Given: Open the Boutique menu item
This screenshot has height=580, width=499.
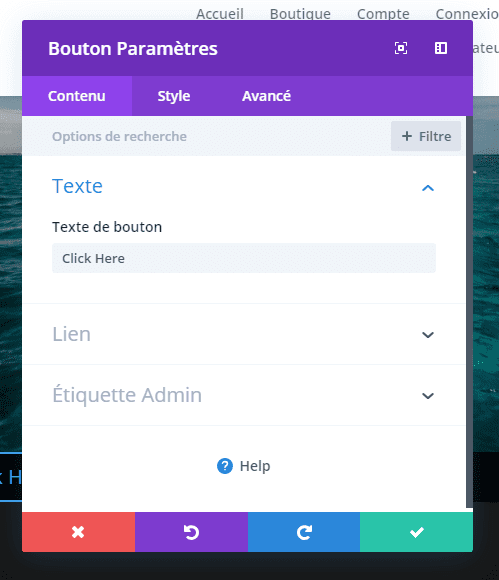Looking at the screenshot, I should [300, 14].
